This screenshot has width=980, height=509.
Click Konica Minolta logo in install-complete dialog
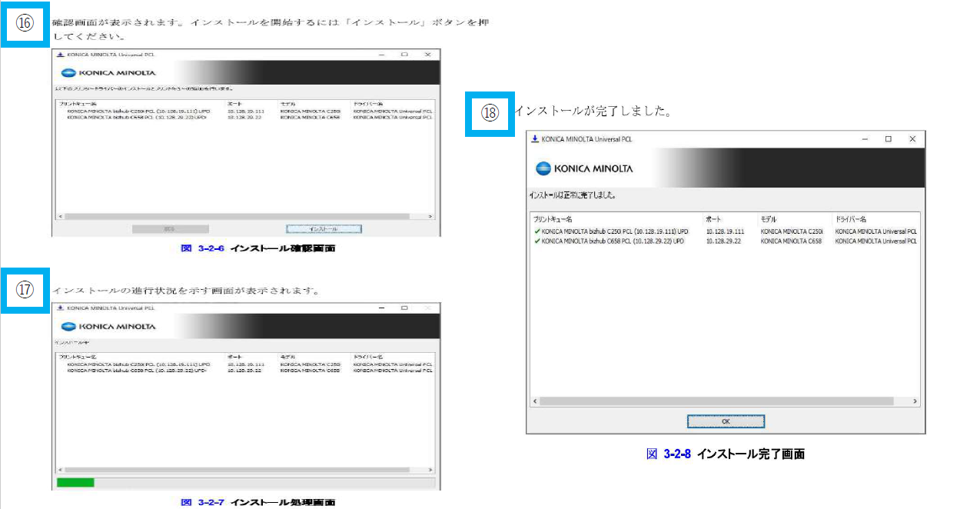tap(584, 168)
